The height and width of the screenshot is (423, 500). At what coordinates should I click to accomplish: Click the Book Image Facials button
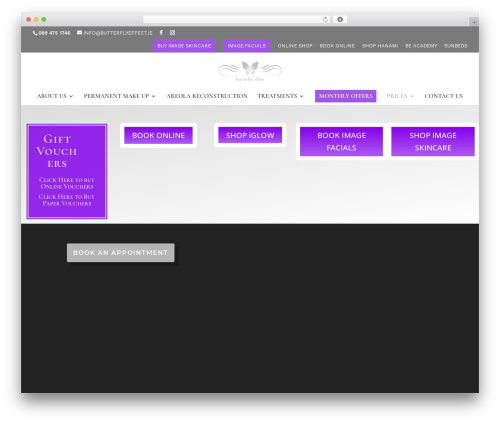coord(341,141)
